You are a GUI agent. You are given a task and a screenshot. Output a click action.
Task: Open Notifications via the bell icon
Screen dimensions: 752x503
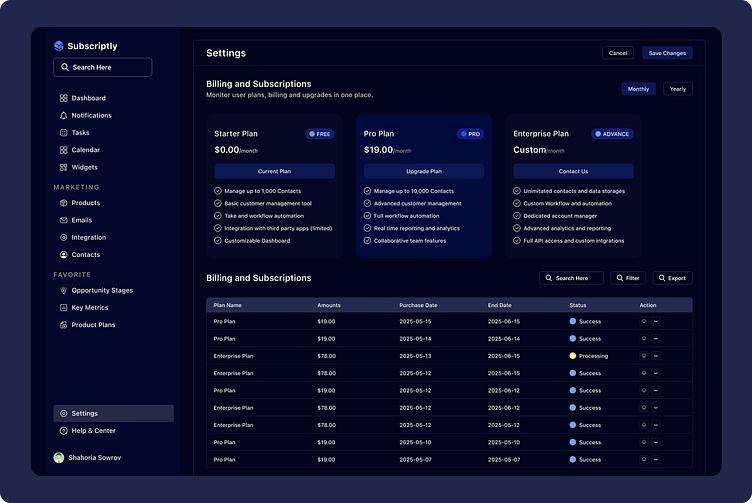point(64,116)
